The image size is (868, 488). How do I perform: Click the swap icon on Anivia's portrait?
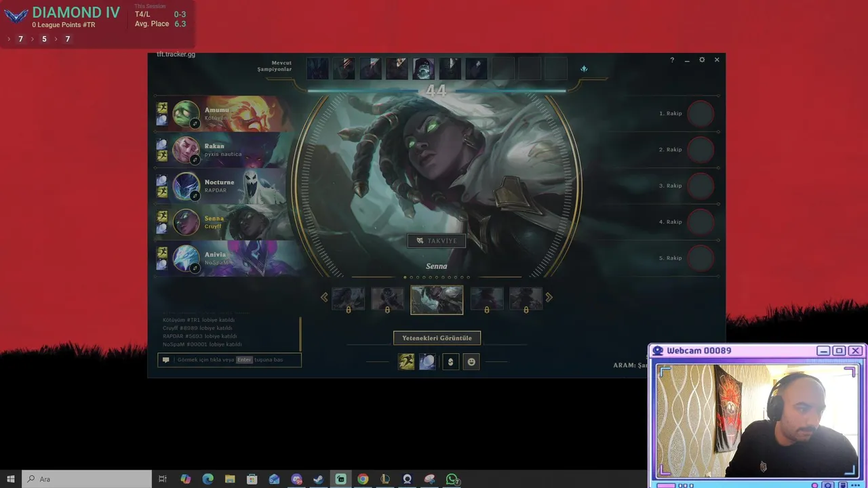(x=195, y=268)
